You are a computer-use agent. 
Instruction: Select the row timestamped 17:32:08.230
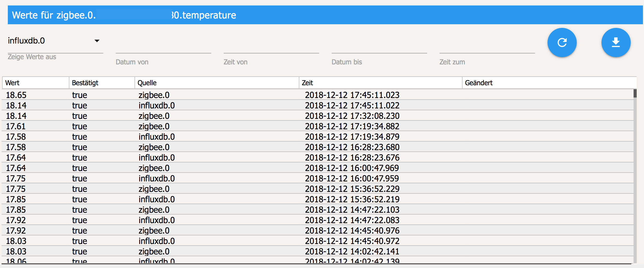click(352, 116)
